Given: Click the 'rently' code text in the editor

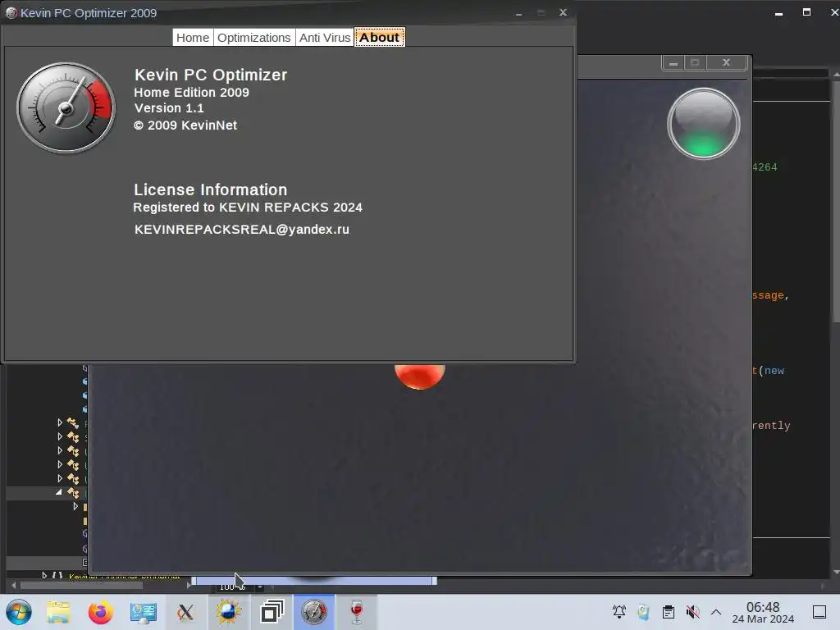Looking at the screenshot, I should pos(771,426).
